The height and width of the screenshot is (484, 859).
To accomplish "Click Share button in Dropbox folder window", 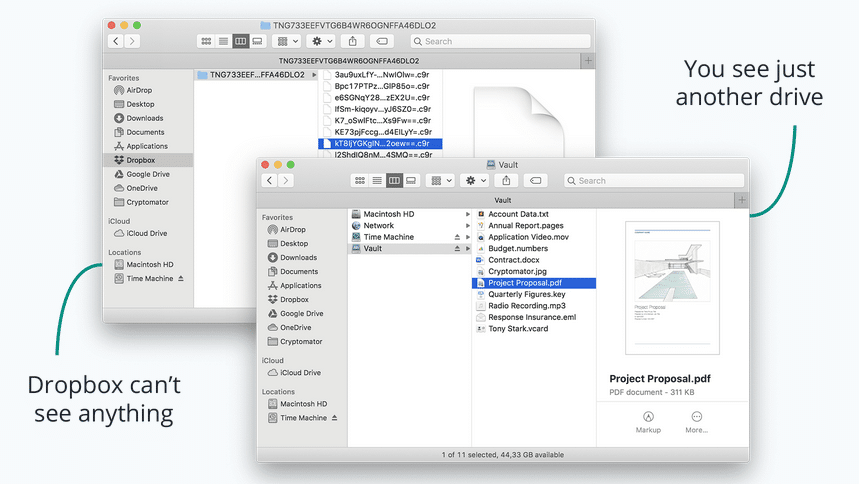I will tap(352, 41).
